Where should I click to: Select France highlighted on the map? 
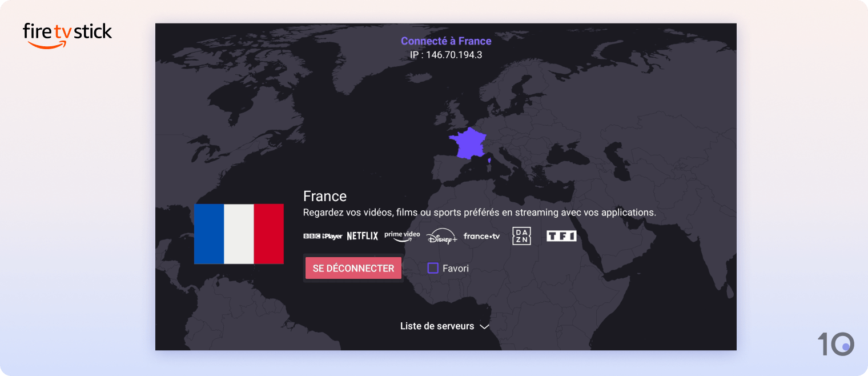coord(468,142)
